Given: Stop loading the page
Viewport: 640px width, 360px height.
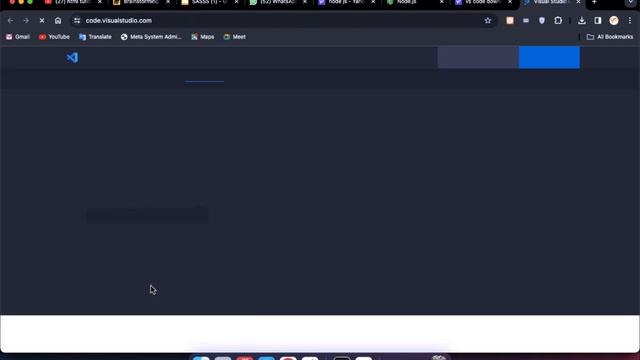Looking at the screenshot, I should pos(42,20).
